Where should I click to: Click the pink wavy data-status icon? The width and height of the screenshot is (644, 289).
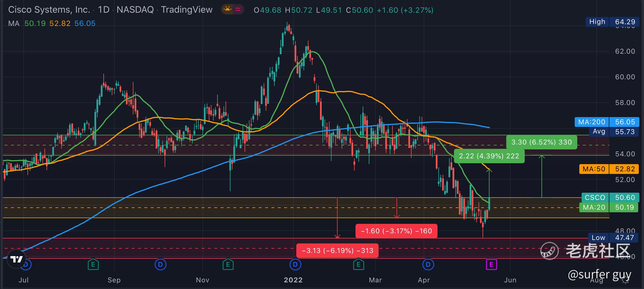[x=238, y=10]
